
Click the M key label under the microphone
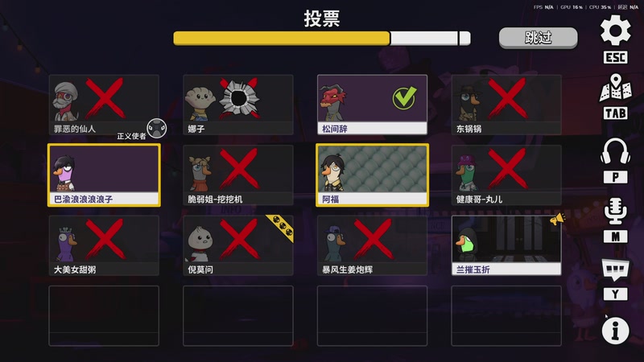tap(615, 237)
